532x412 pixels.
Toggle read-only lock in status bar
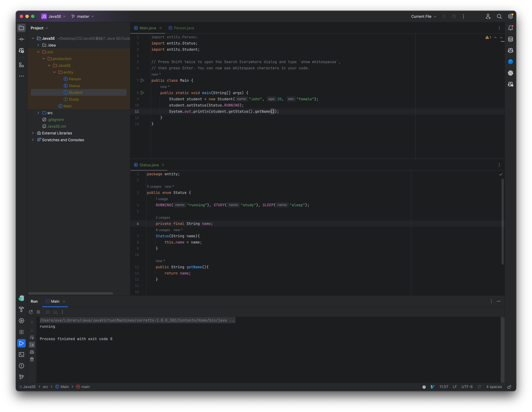(x=509, y=387)
